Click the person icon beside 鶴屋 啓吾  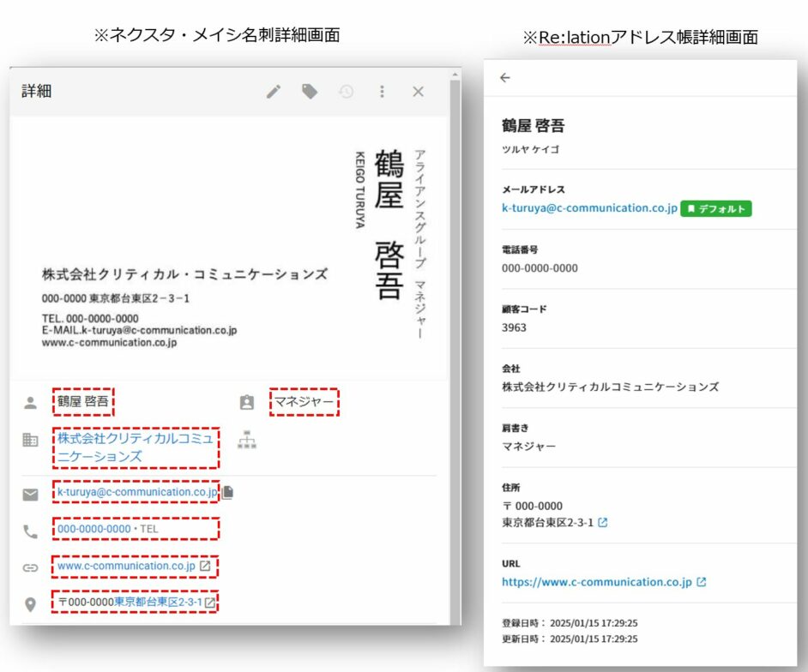tap(30, 403)
